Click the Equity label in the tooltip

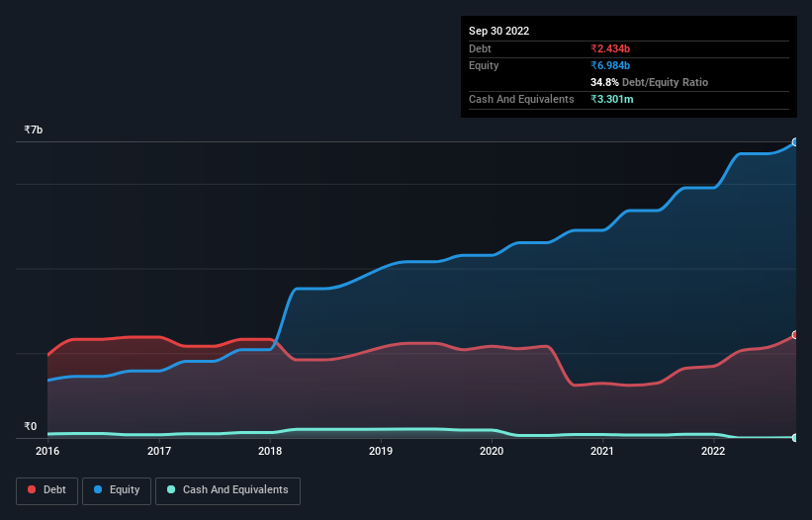click(484, 65)
